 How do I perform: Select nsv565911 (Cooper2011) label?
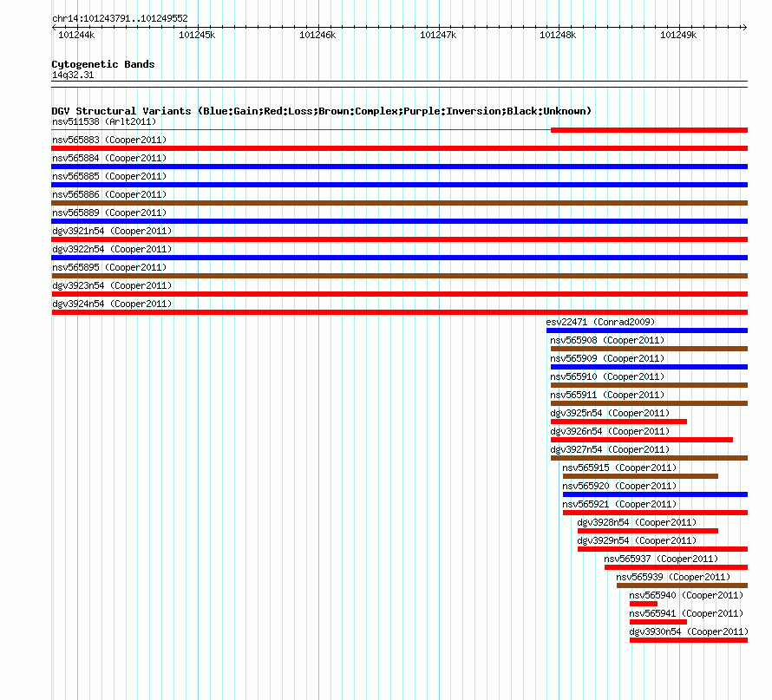coord(607,395)
